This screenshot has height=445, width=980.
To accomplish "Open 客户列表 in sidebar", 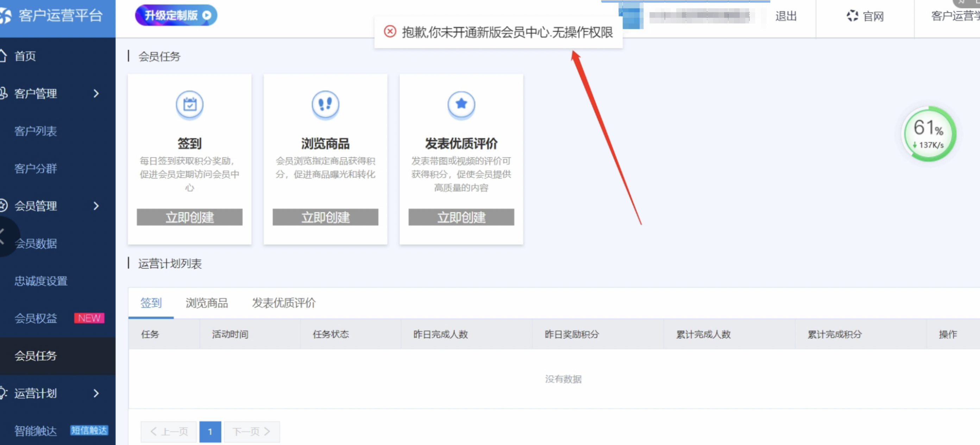I will click(x=36, y=131).
